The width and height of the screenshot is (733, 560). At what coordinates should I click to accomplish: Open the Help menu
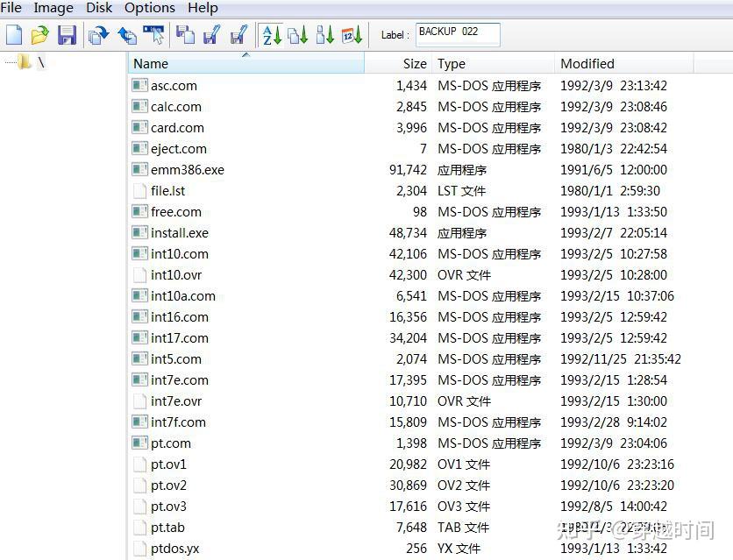203,8
